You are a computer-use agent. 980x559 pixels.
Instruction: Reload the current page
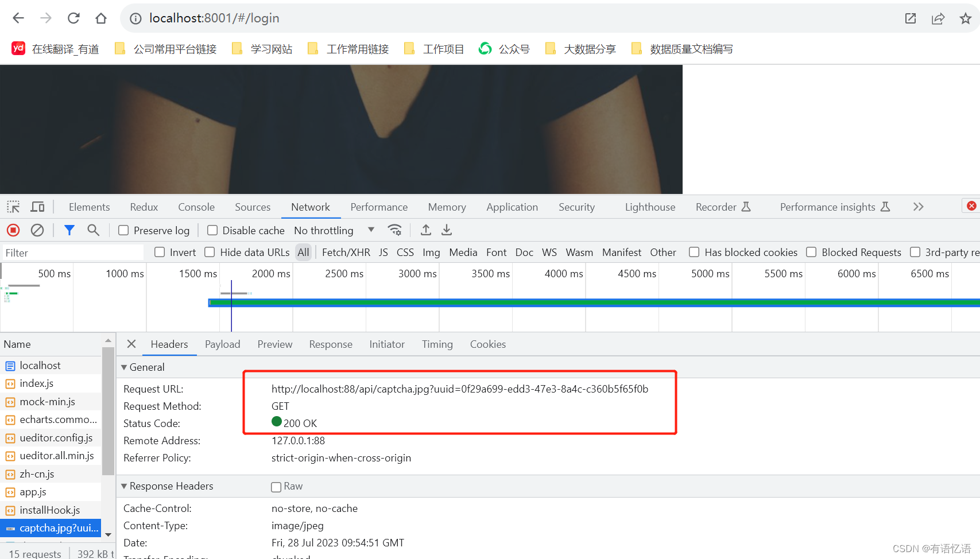pos(73,18)
